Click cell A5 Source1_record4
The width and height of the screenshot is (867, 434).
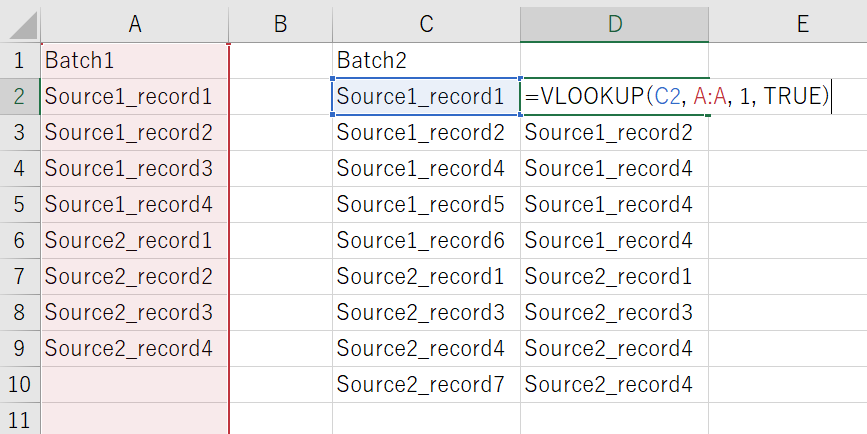(134, 204)
